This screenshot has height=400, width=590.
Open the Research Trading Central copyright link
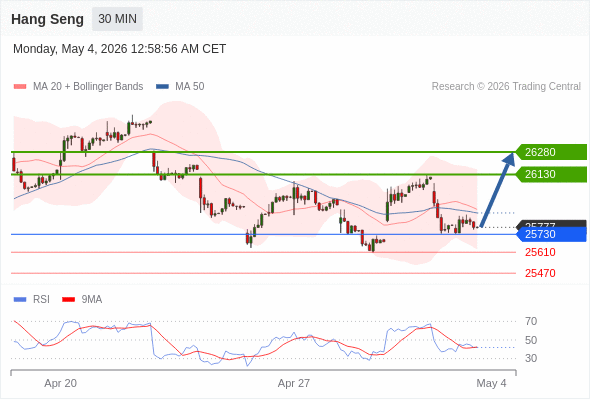[x=506, y=87]
